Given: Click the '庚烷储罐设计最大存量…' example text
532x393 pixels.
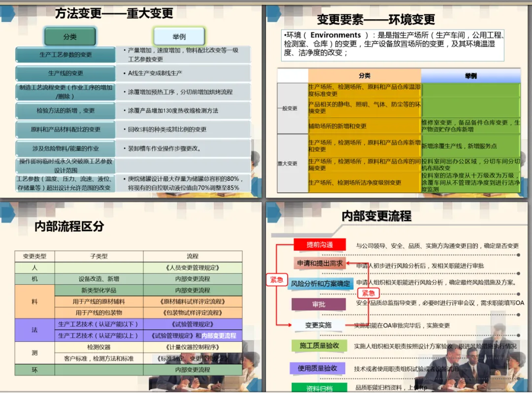Looking at the screenshot, I should pyautogui.click(x=185, y=183).
